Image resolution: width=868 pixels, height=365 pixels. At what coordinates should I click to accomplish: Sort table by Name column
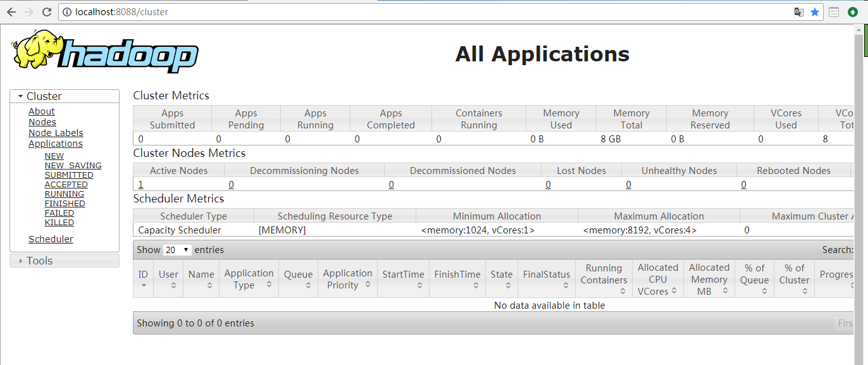pyautogui.click(x=201, y=279)
